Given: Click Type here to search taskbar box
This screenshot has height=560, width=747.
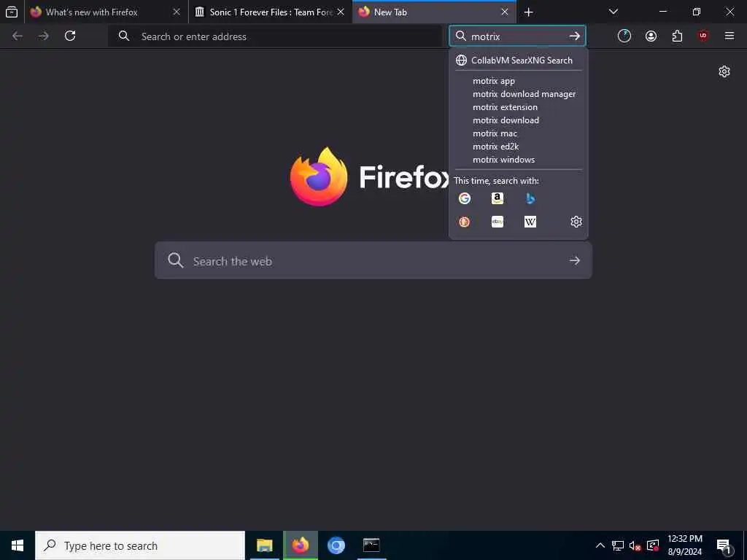Looking at the screenshot, I should [140, 545].
